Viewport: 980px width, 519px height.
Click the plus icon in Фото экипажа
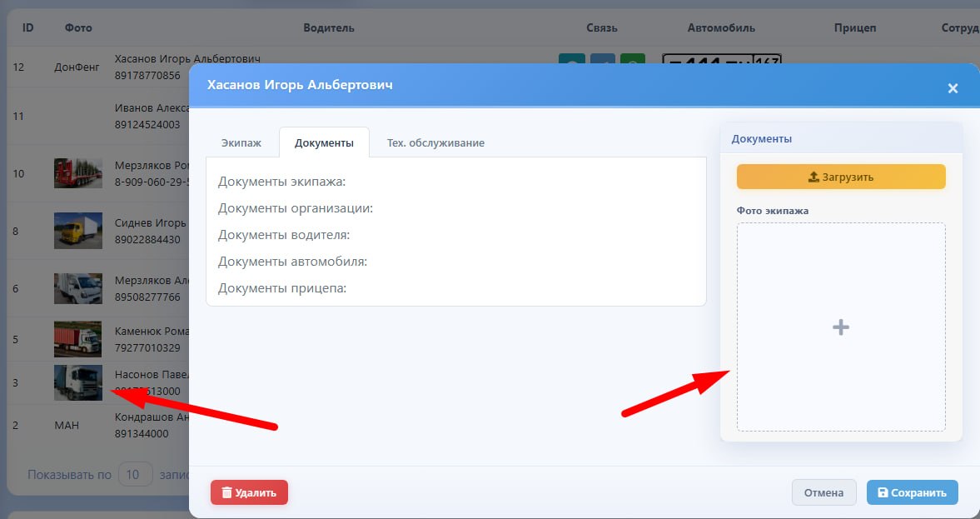841,327
